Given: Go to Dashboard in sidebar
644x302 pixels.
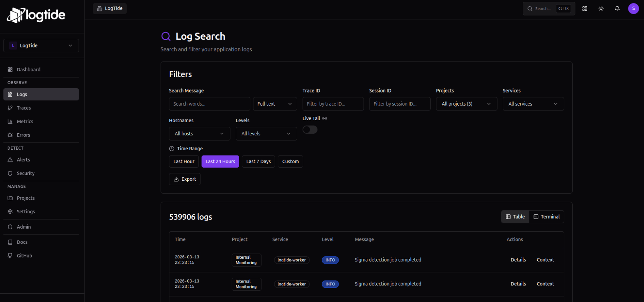Looking at the screenshot, I should click(41, 70).
